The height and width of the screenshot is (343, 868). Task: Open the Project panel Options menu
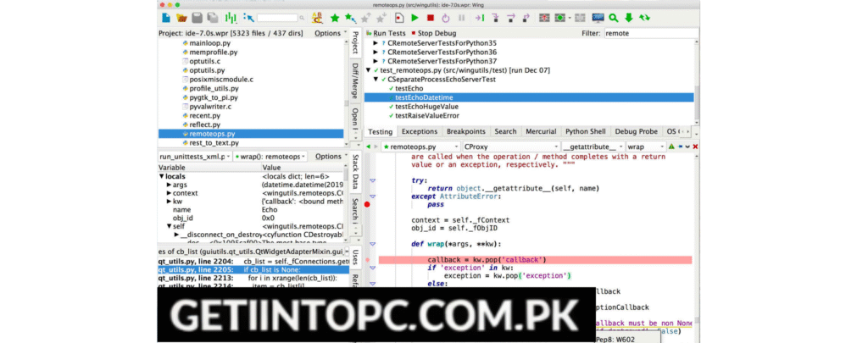[331, 33]
